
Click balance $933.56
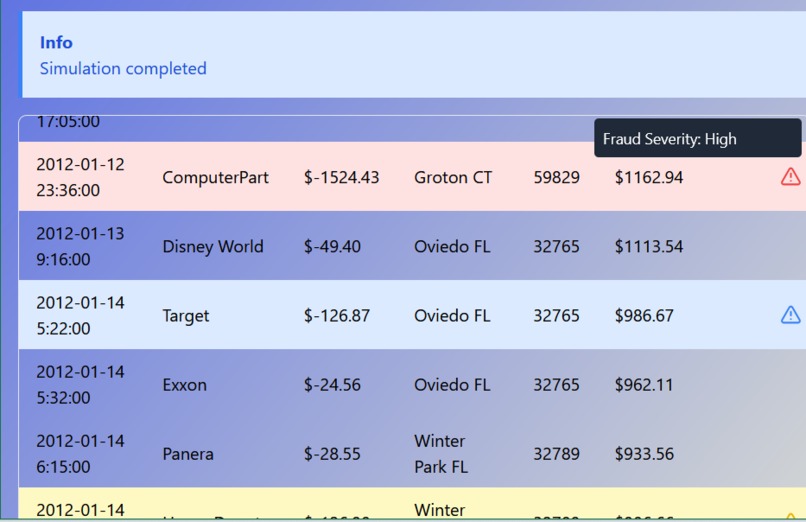(644, 454)
